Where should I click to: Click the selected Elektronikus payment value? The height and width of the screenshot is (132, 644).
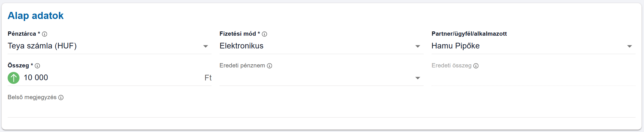(241, 46)
